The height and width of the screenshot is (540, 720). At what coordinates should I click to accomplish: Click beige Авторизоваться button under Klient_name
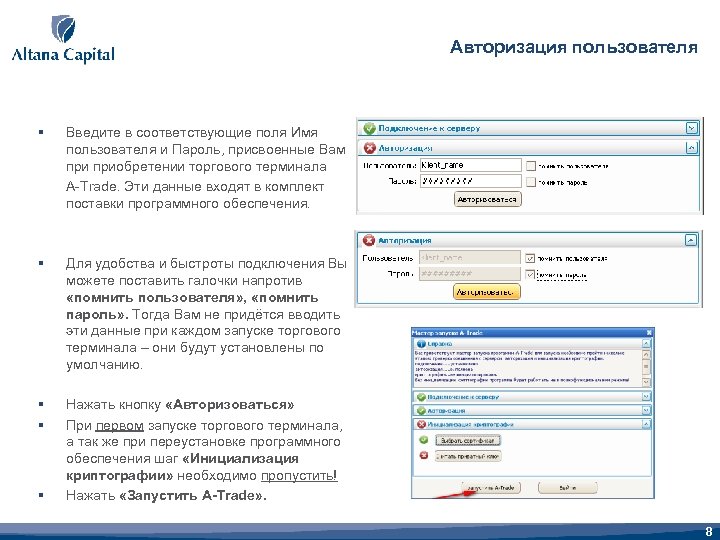click(488, 199)
